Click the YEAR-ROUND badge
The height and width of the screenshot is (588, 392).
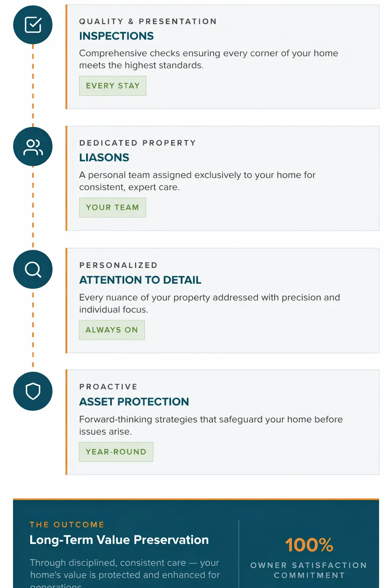(116, 452)
